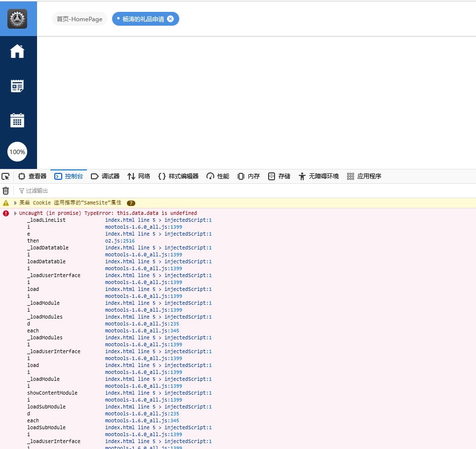Open injectedScript link for _loadLineList
The image size is (476, 449).
(159, 220)
